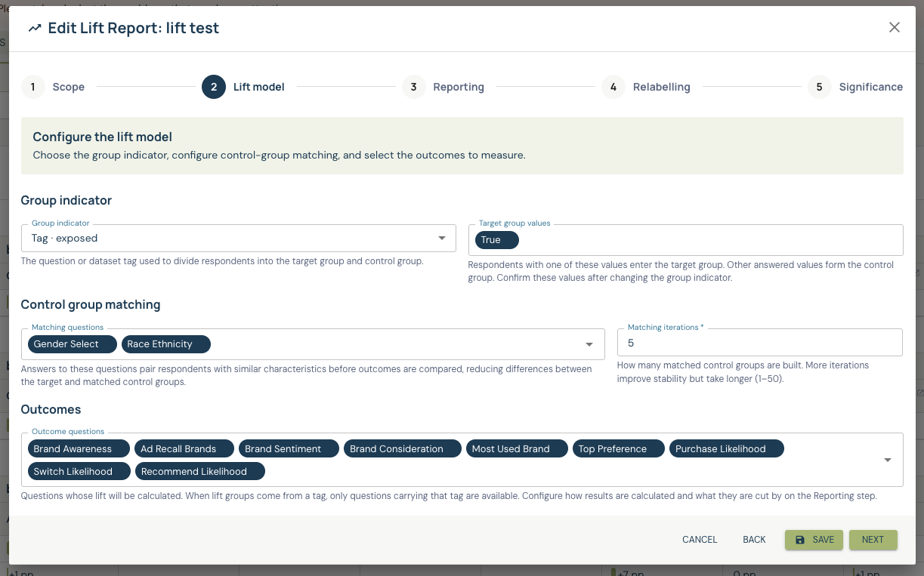This screenshot has width=924, height=576.
Task: Click the Control group matching heading
Action: [91, 305]
